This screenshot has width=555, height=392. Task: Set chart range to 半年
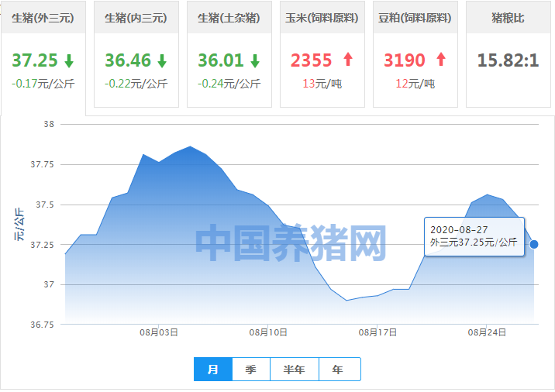[x=295, y=370]
